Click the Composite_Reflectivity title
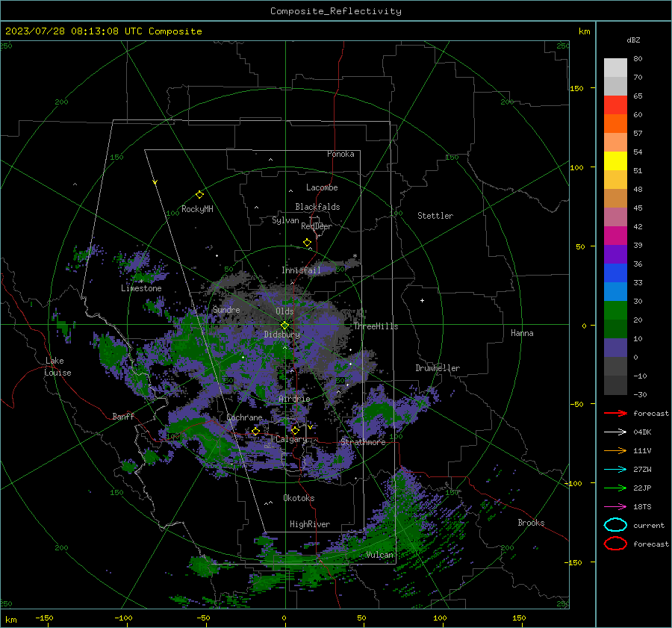The width and height of the screenshot is (672, 628). tap(335, 11)
